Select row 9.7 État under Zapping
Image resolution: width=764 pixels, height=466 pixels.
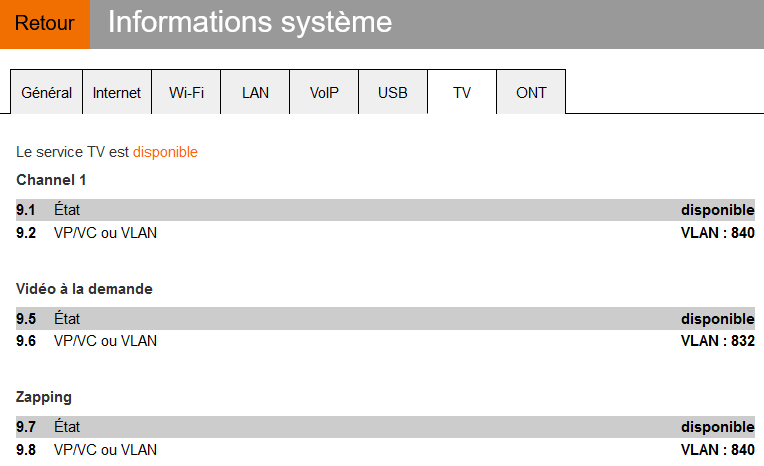[67, 427]
